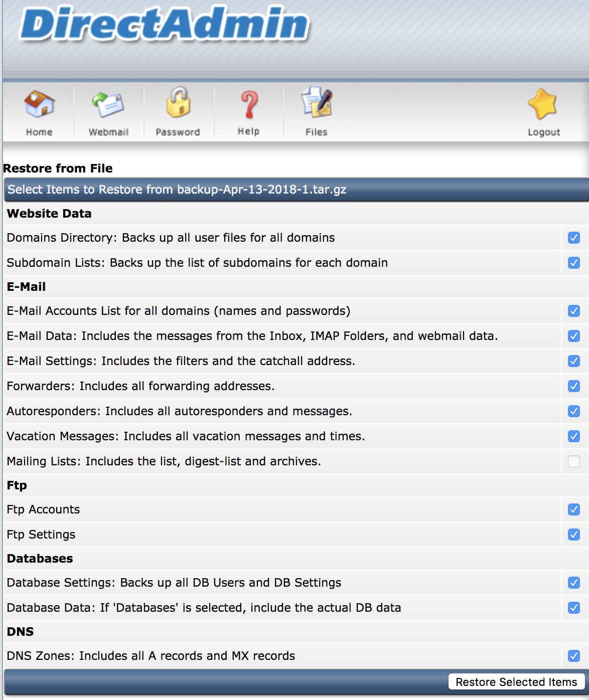
Task: Uncheck the Database Settings checkbox
Action: click(574, 583)
